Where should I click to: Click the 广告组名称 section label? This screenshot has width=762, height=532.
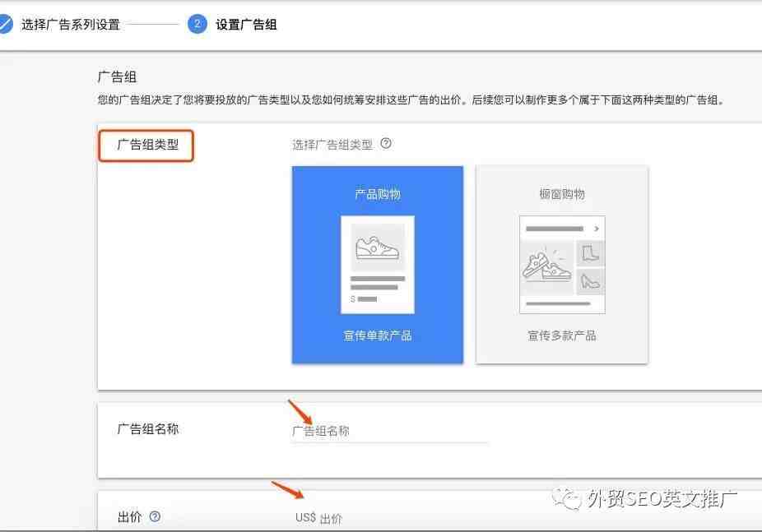click(148, 428)
